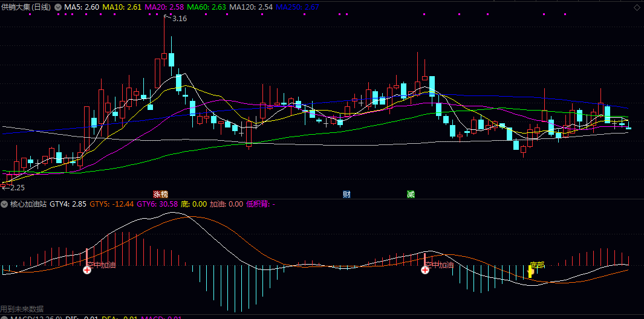Click the 用到未来数据 warning text
The image size is (644, 319).
[22, 308]
